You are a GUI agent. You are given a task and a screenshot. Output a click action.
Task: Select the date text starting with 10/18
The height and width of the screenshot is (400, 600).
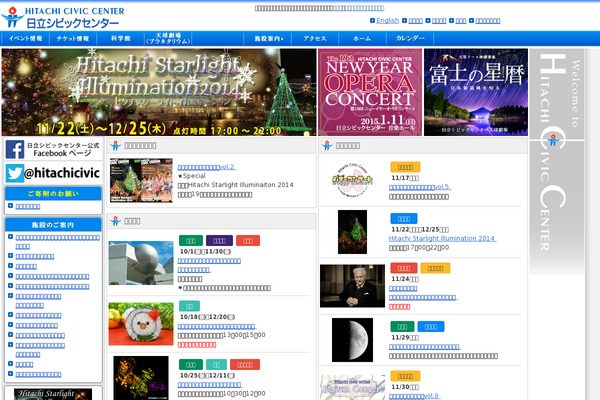click(207, 317)
